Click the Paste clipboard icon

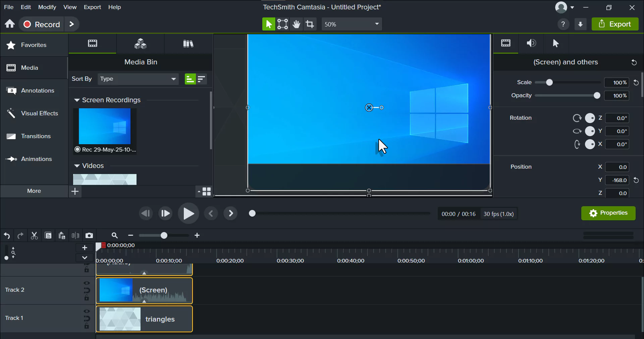point(62,236)
